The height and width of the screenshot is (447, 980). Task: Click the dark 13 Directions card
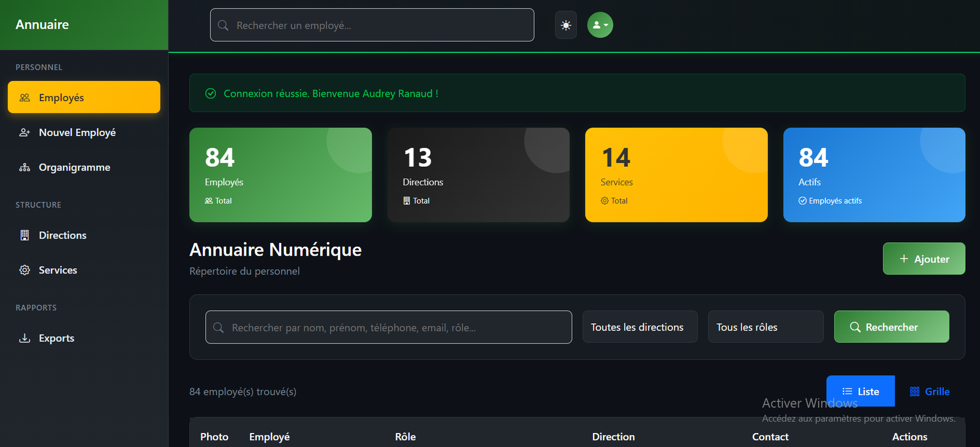478,175
